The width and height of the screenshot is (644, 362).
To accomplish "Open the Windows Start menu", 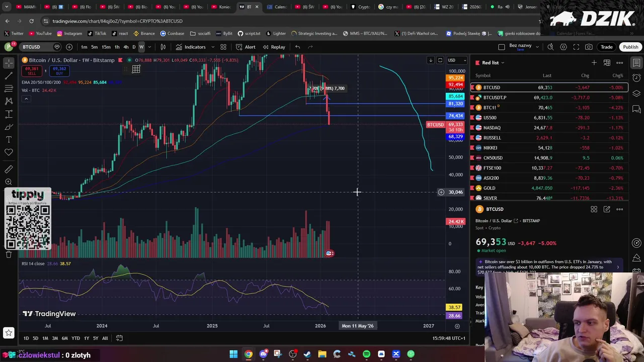I will (x=233, y=354).
